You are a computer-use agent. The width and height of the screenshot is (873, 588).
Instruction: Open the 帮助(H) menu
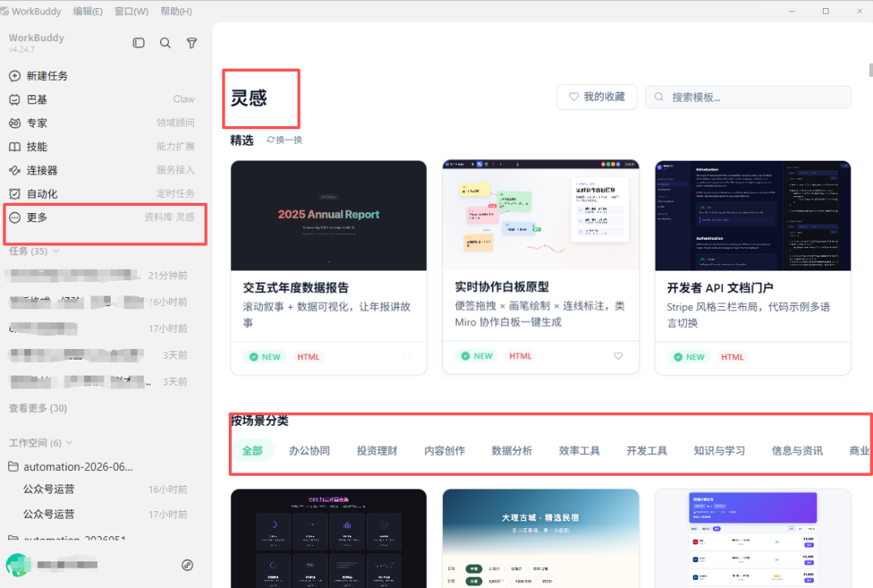(176, 11)
